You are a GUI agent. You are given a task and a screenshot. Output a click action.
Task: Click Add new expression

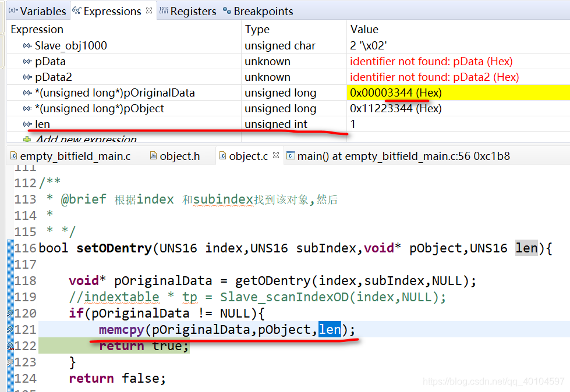coord(86,138)
